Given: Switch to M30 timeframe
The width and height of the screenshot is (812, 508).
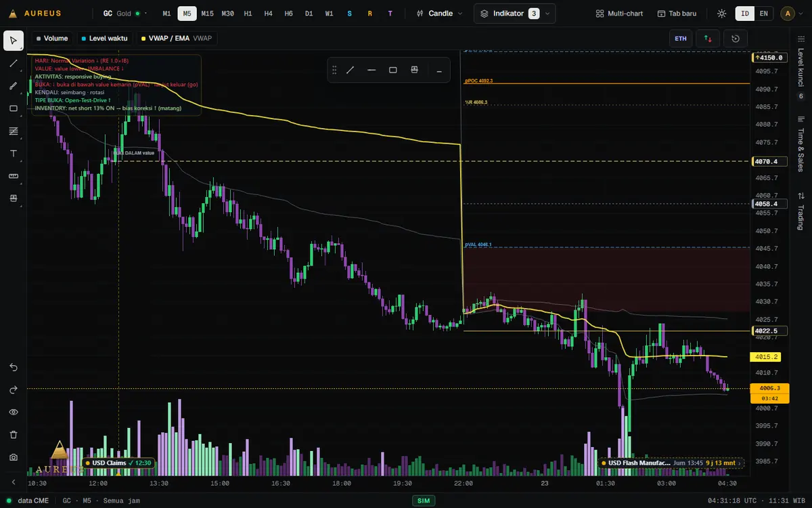Looking at the screenshot, I should tap(228, 14).
